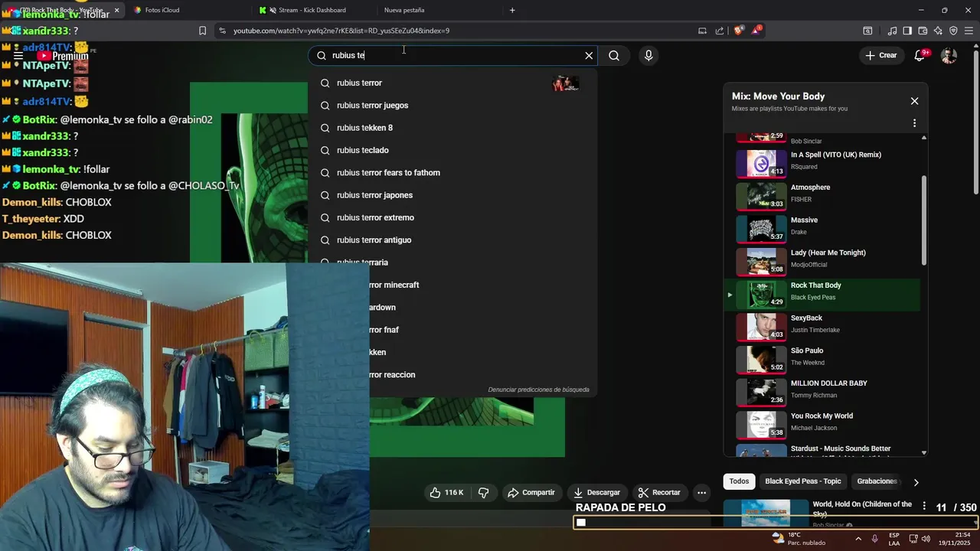Open YouTube notifications bell
The height and width of the screenshot is (551, 980).
tap(920, 55)
